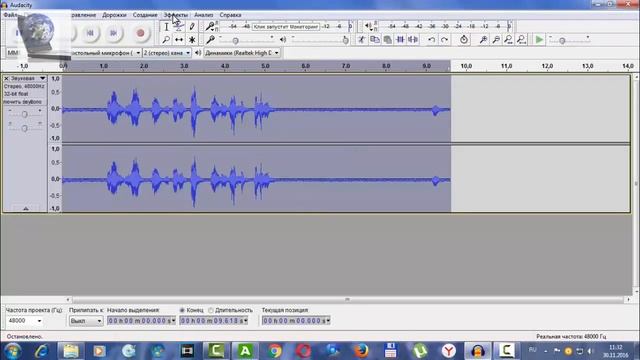This screenshot has height=360, width=640.
Task: Open the Windows Start button
Action: point(12,351)
